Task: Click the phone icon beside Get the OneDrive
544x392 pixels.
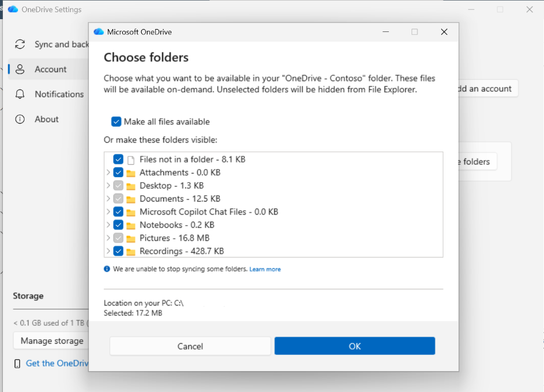Action: pyautogui.click(x=17, y=364)
